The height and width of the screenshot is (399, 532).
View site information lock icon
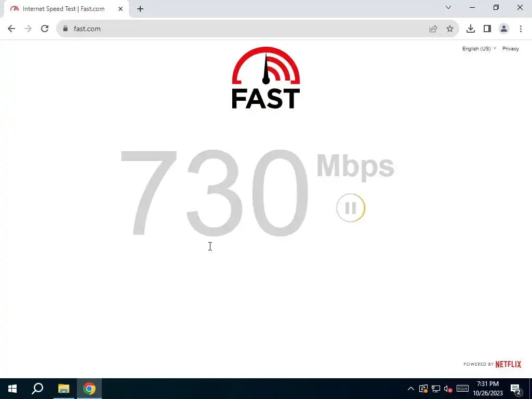[65, 29]
